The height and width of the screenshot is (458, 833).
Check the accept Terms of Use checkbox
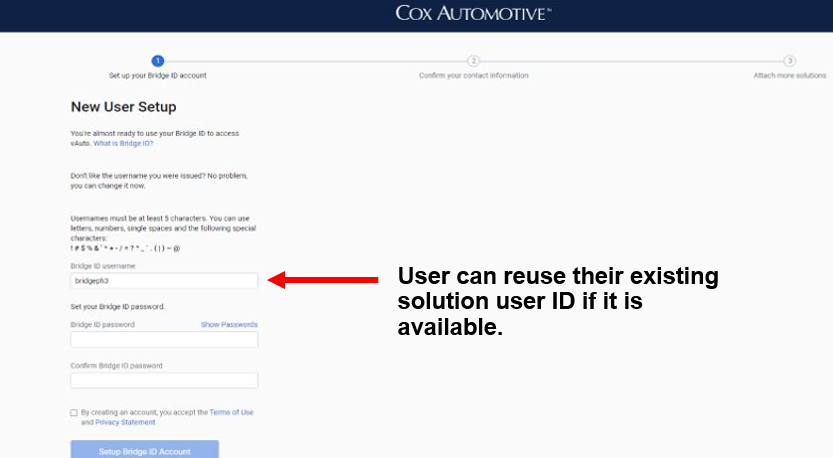pyautogui.click(x=74, y=413)
